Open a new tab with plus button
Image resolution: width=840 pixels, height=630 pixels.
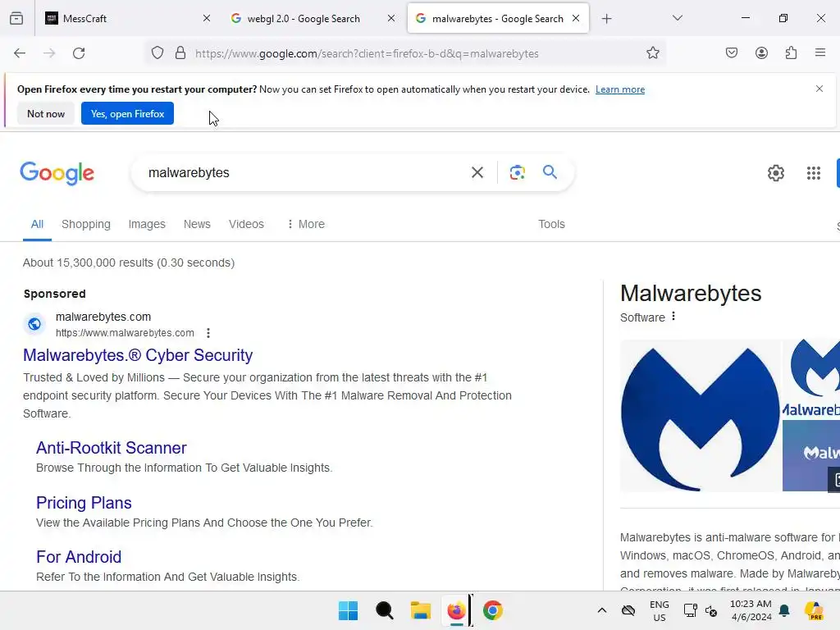pos(606,19)
